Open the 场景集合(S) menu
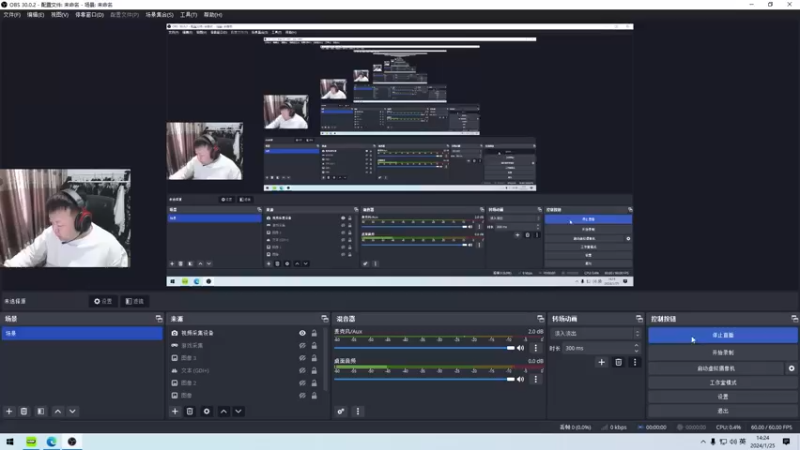The image size is (800, 450). tap(159, 15)
